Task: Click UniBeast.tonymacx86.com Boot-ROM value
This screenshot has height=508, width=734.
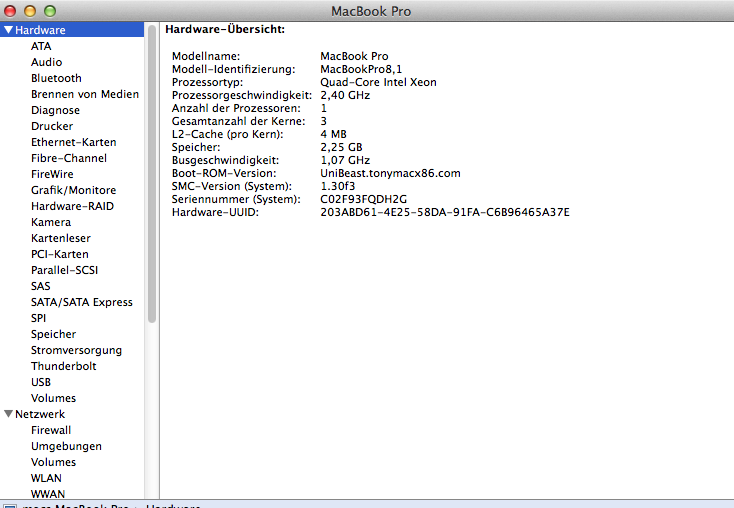Action: click(x=390, y=173)
